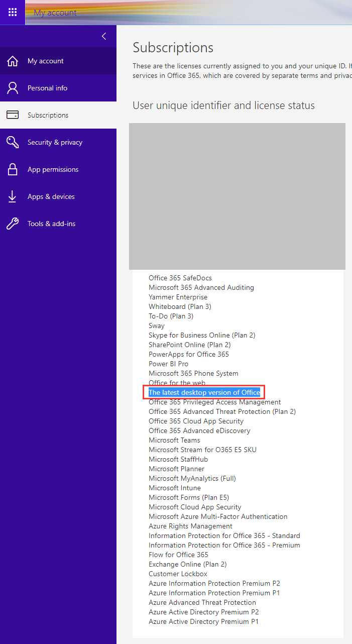Open Security & privacy settings

(58, 142)
